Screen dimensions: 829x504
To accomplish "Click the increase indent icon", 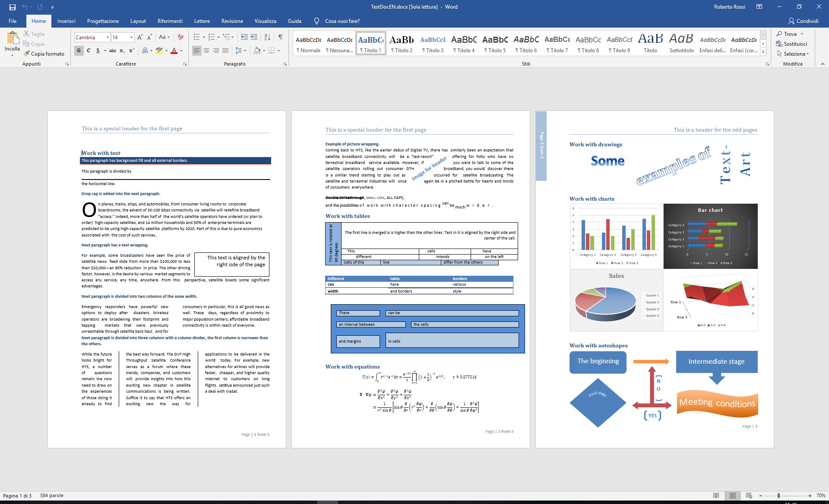I will pos(254,37).
